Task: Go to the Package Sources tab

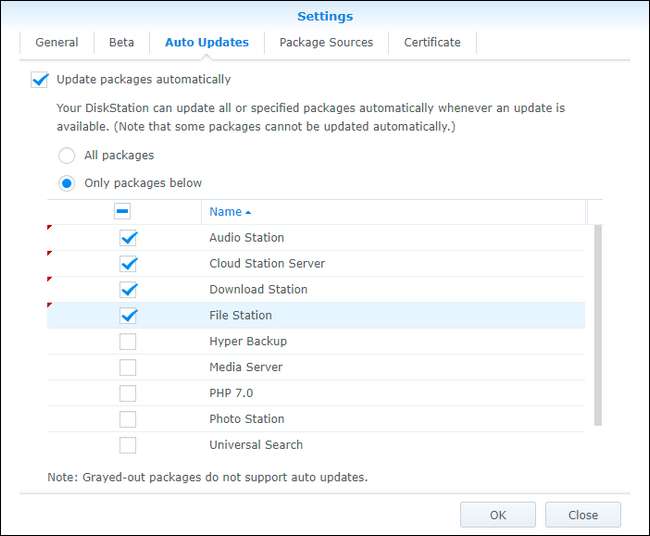Action: point(326,43)
